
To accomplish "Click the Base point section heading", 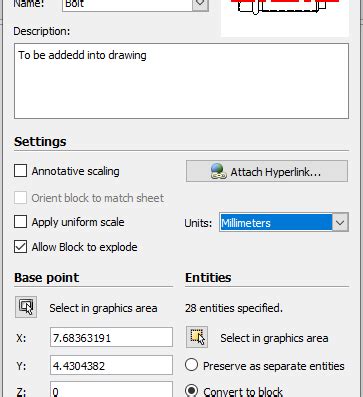I will point(47,278).
